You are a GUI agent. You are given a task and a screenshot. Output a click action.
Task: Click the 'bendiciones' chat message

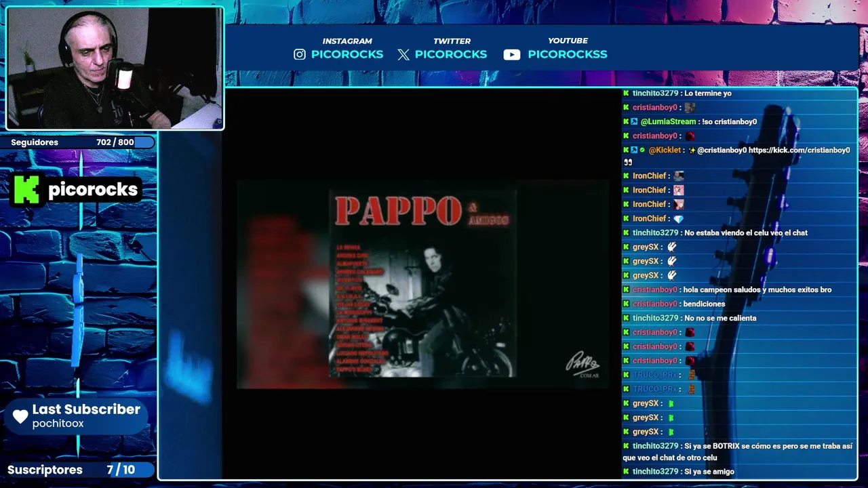coord(704,304)
